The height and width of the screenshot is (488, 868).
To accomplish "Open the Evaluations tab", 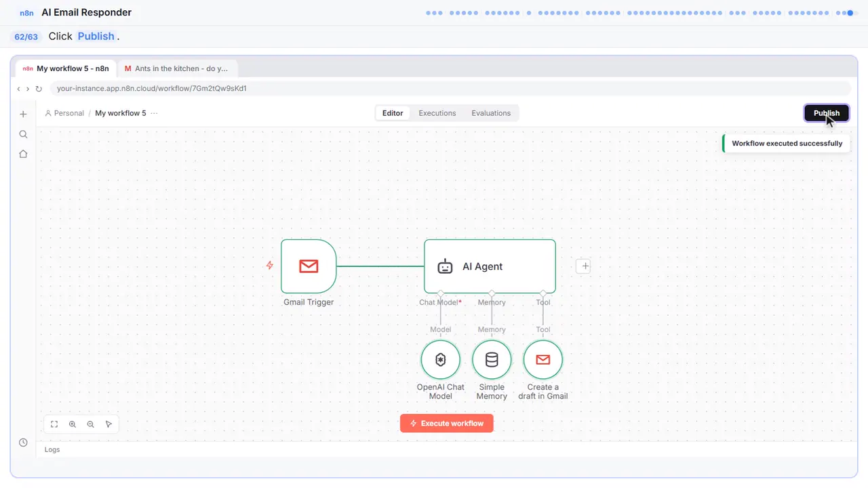I will [491, 113].
